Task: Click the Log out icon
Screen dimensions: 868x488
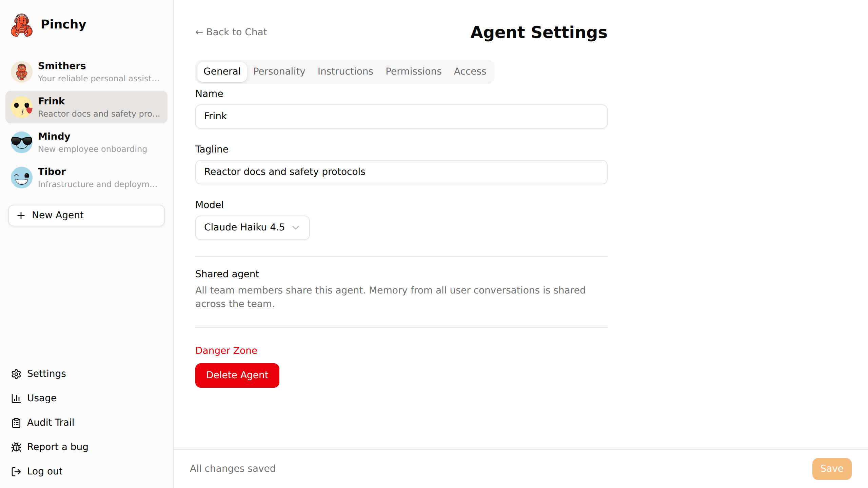Action: (x=17, y=471)
